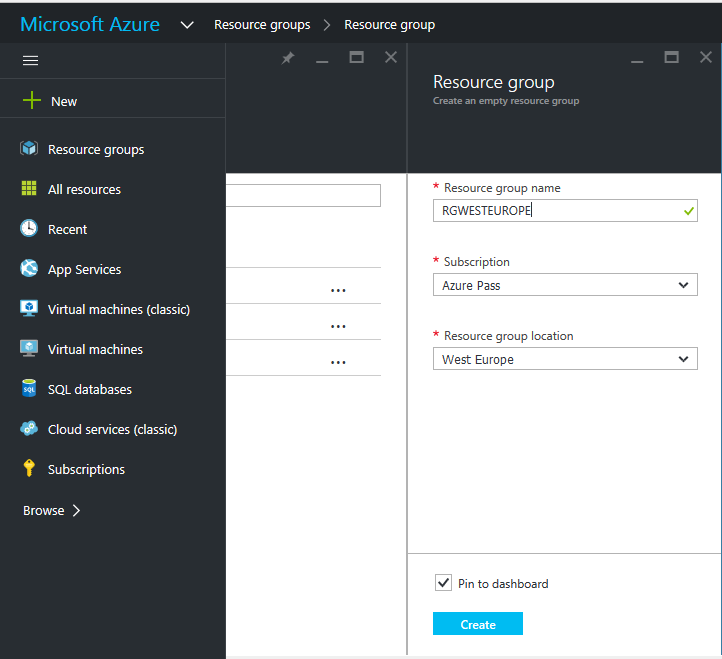Click the Virtual machines (classic) monitor icon

coord(29,309)
